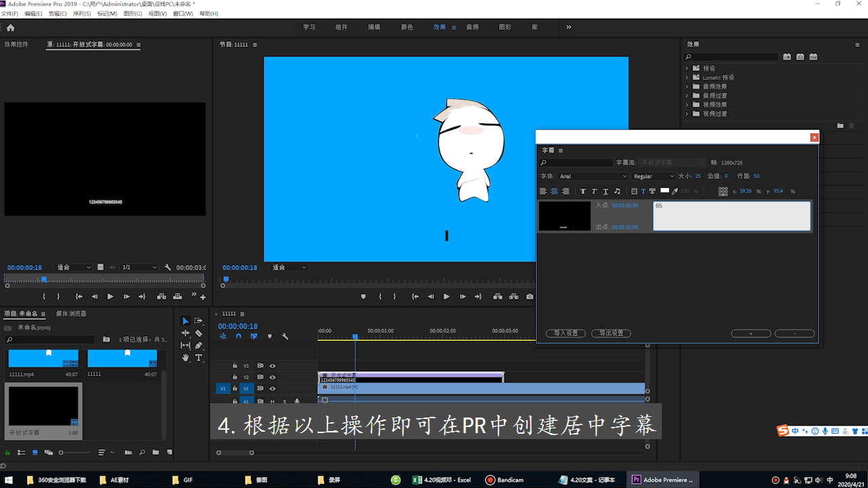868x488 pixels.
Task: Toggle lock on V1 track
Action: [235, 388]
